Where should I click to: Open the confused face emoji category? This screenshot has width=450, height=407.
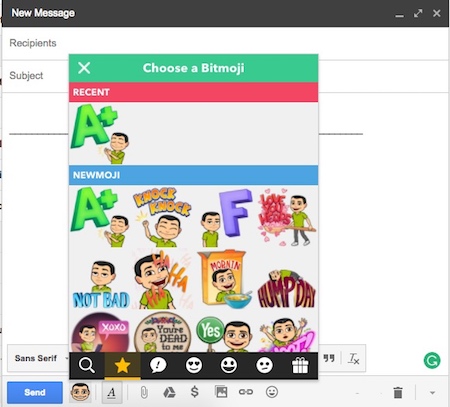[x=264, y=365]
